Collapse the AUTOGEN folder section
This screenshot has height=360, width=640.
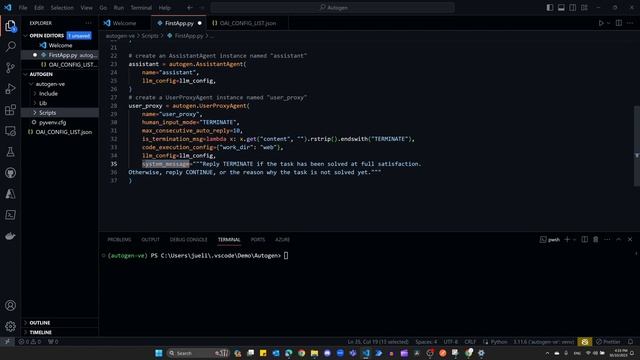(26, 74)
